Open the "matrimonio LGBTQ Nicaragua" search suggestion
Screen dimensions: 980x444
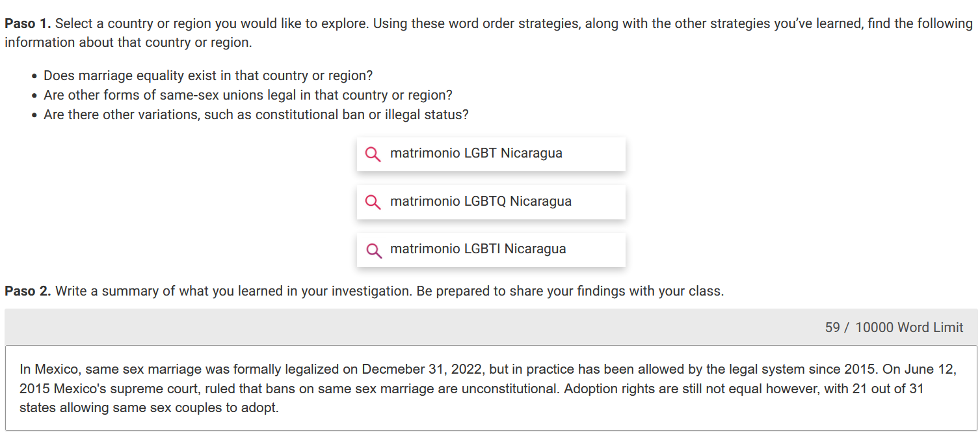pyautogui.click(x=491, y=202)
